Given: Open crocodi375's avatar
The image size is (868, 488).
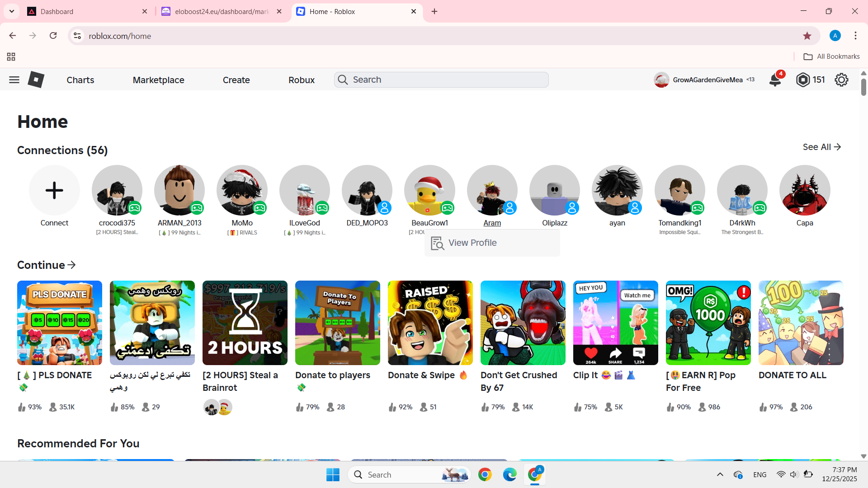Looking at the screenshot, I should pos(117,190).
